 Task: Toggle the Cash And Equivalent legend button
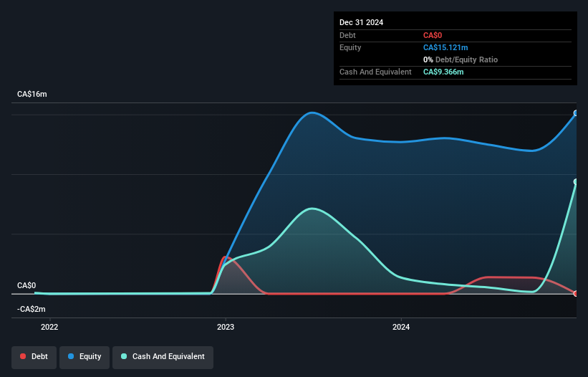(163, 357)
